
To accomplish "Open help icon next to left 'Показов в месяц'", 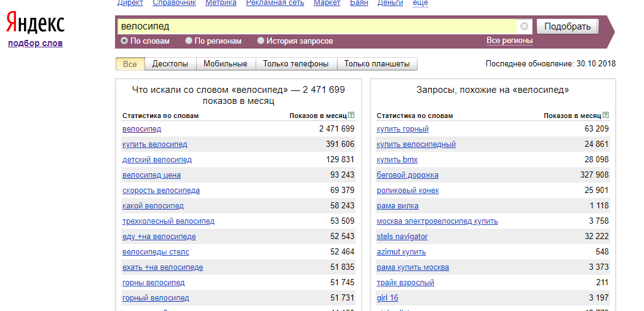I will [351, 116].
